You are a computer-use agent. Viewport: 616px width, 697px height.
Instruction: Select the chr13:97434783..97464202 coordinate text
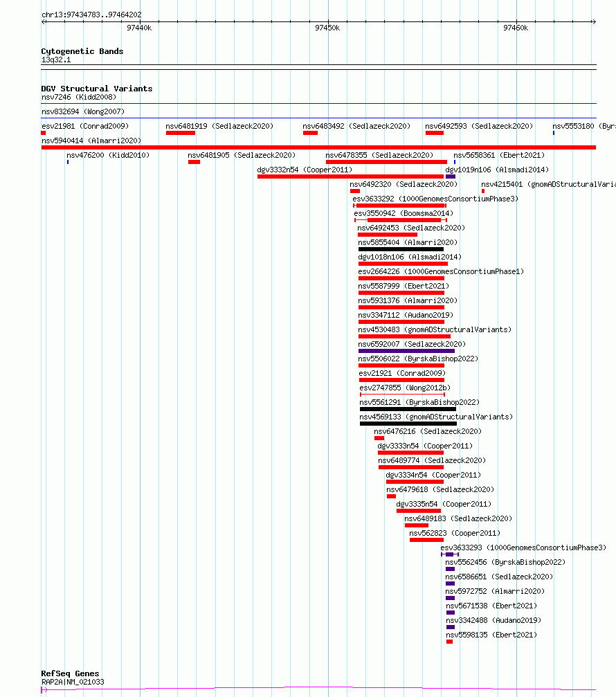91,15
